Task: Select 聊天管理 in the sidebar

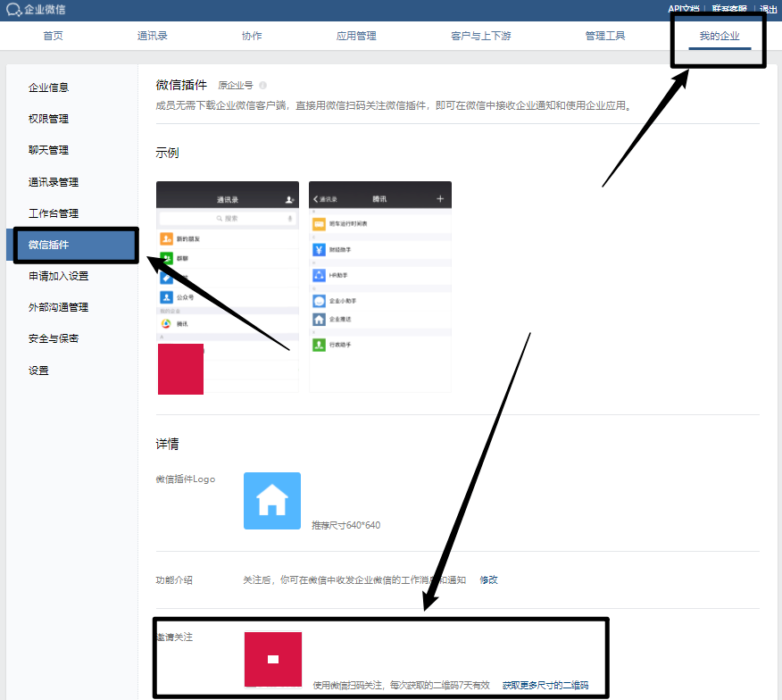Action: pos(48,150)
